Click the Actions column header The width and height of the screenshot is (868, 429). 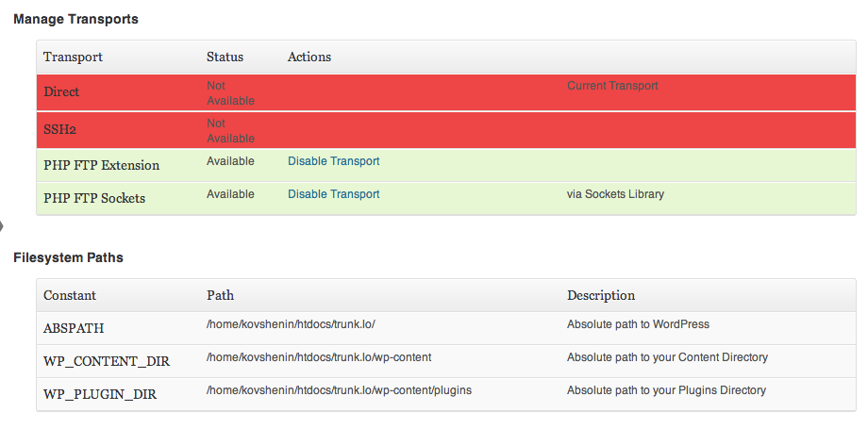click(309, 57)
